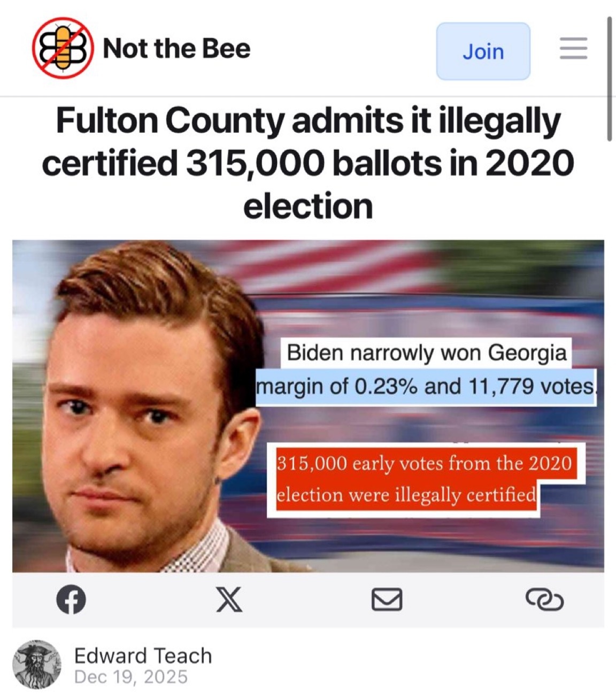Share the article on Facebook
The height and width of the screenshot is (697, 616).
tap(71, 599)
